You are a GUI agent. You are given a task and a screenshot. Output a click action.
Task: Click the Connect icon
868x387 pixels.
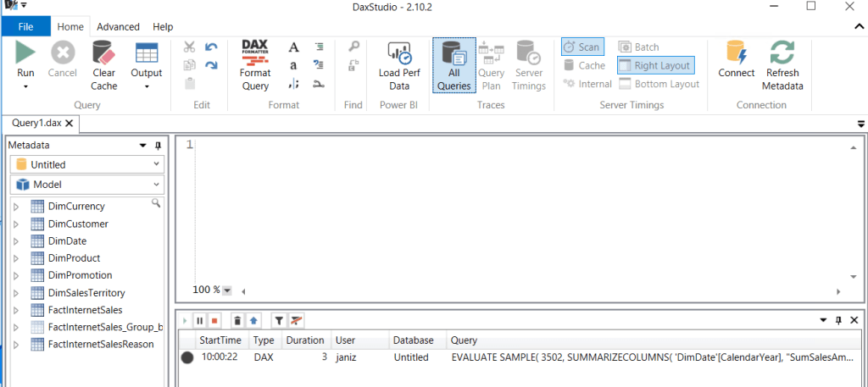736,53
